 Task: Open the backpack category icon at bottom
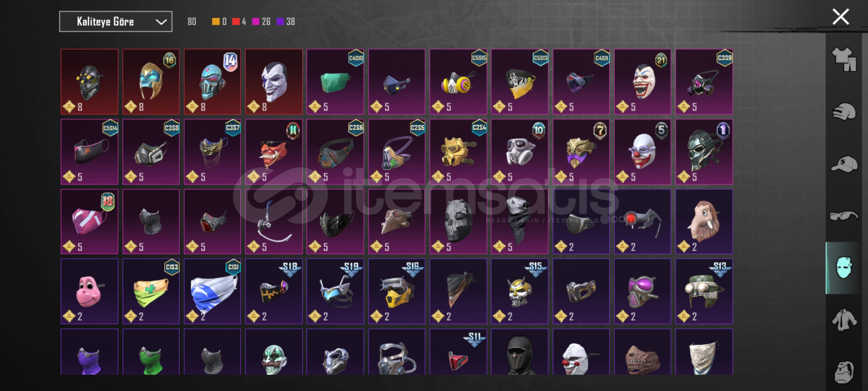point(844,372)
